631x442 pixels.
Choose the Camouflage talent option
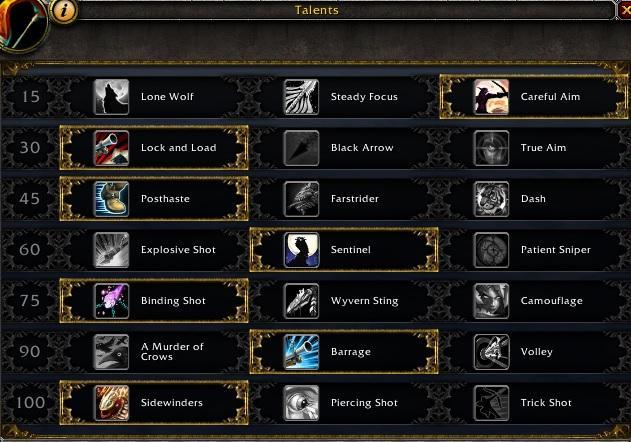coord(533,301)
